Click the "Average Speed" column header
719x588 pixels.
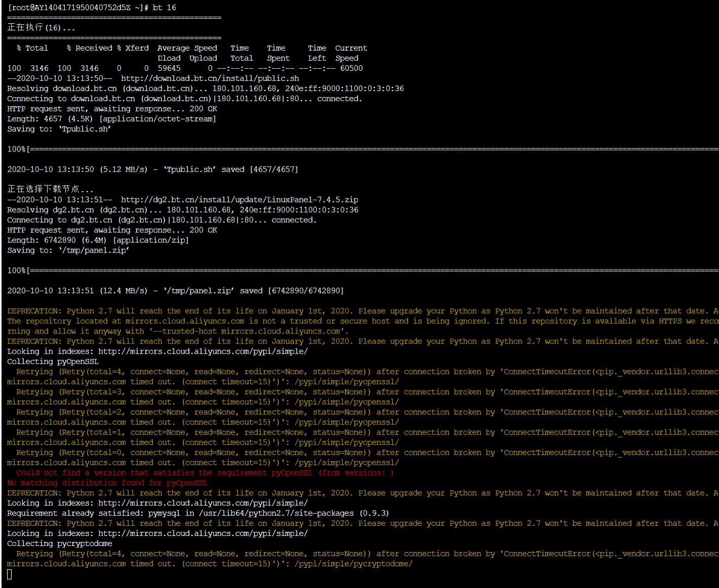coord(187,49)
